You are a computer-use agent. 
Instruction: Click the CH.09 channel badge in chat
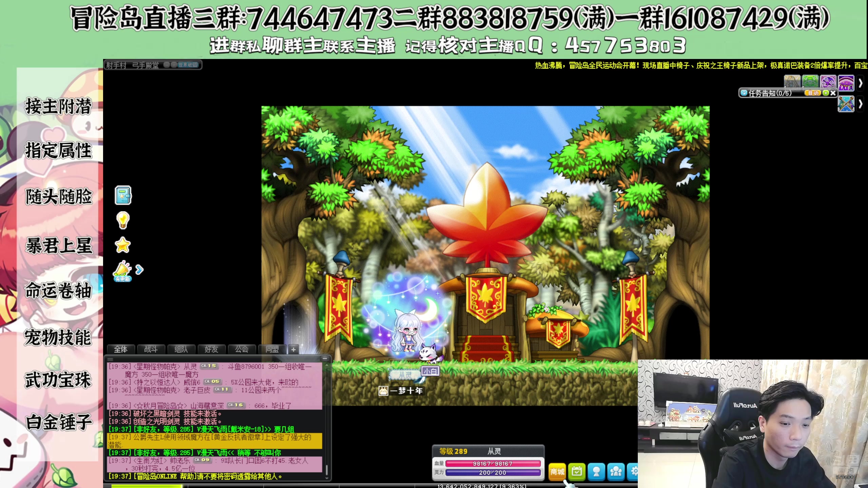(x=202, y=460)
